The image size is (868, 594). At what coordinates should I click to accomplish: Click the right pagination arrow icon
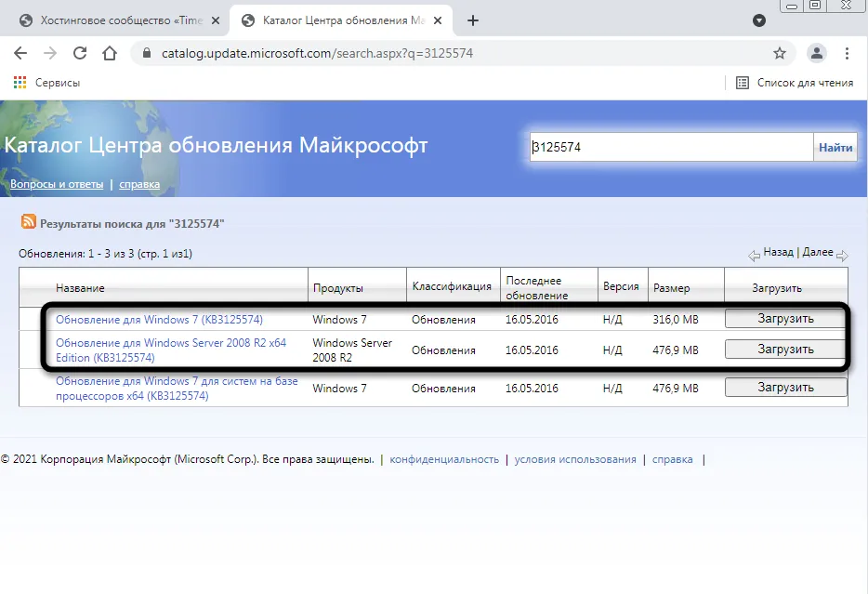[842, 256]
